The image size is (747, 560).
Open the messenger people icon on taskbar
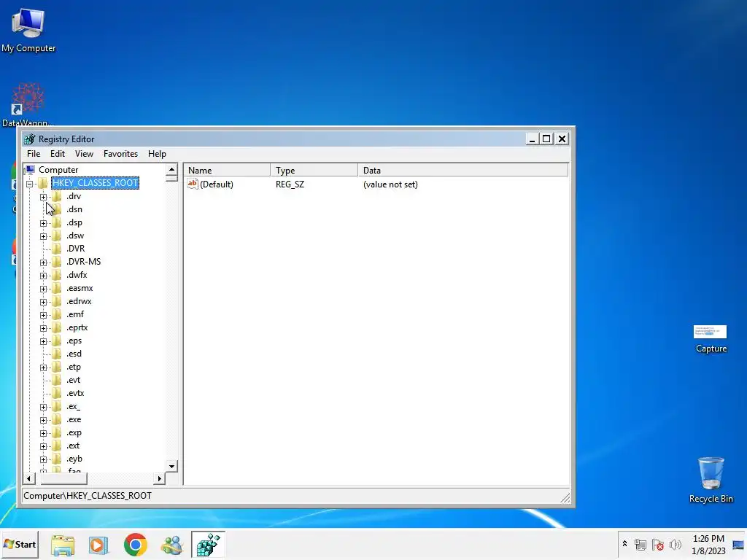pos(172,545)
